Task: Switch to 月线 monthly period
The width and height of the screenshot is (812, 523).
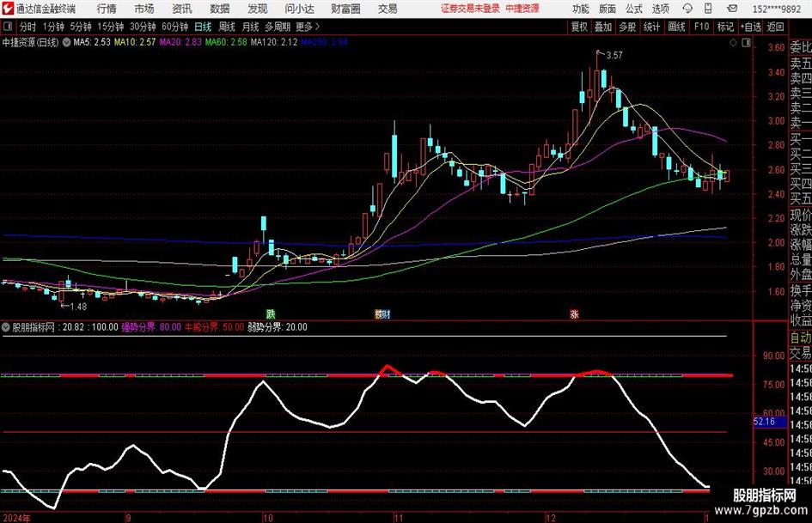Action: pos(250,27)
